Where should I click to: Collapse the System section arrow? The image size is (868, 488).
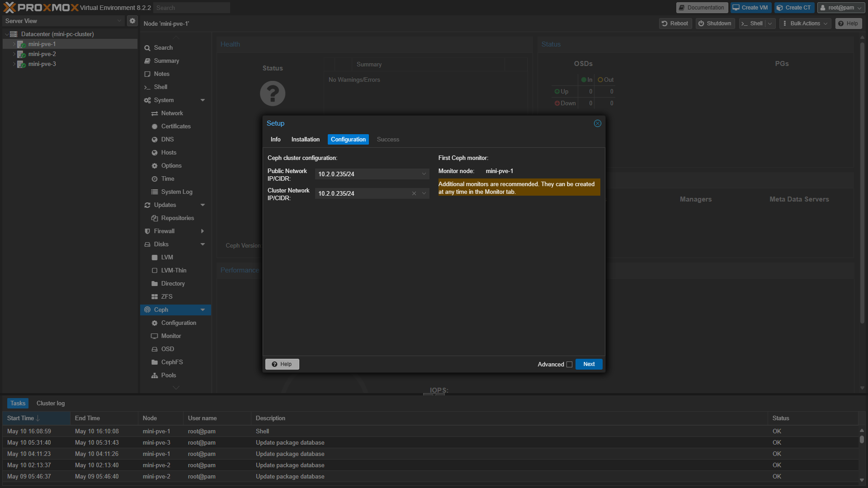click(x=203, y=100)
